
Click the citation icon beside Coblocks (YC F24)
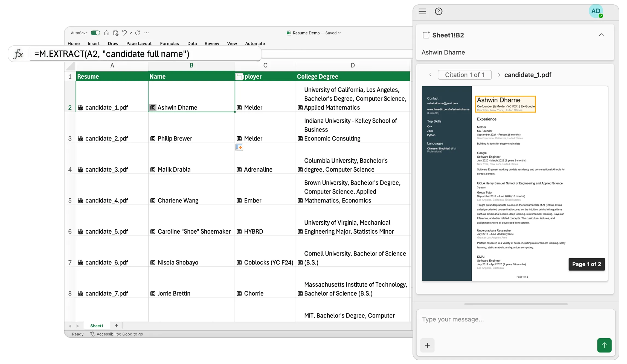tap(239, 263)
